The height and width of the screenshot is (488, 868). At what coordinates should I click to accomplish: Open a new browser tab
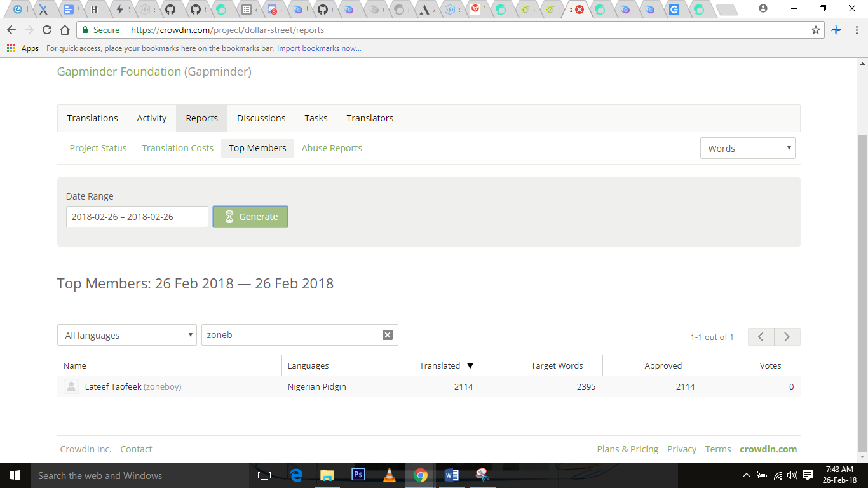(x=726, y=10)
